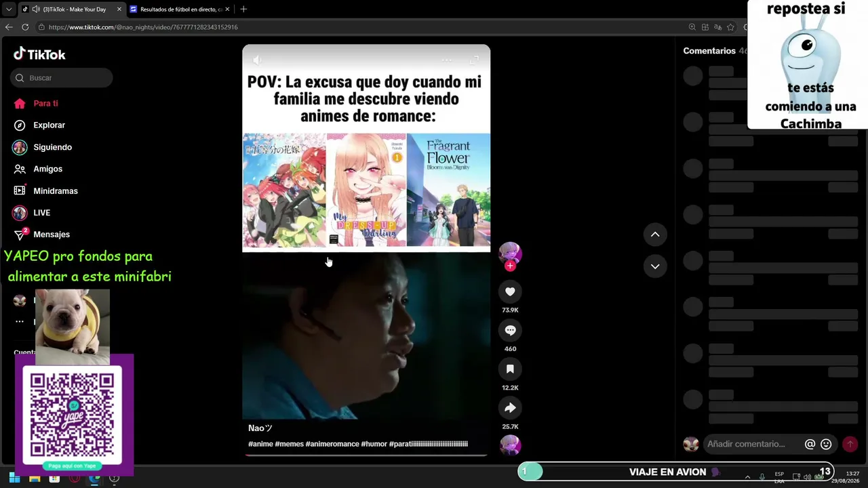The image size is (868, 488).
Task: Post the comment with the red arrow button
Action: [850, 444]
